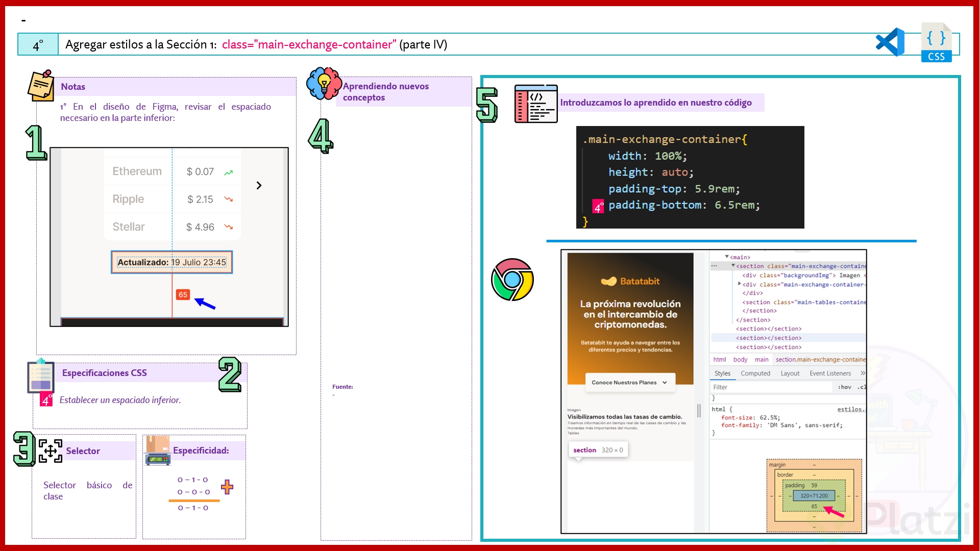Click the red 65 spacing badge in Figma

[183, 294]
